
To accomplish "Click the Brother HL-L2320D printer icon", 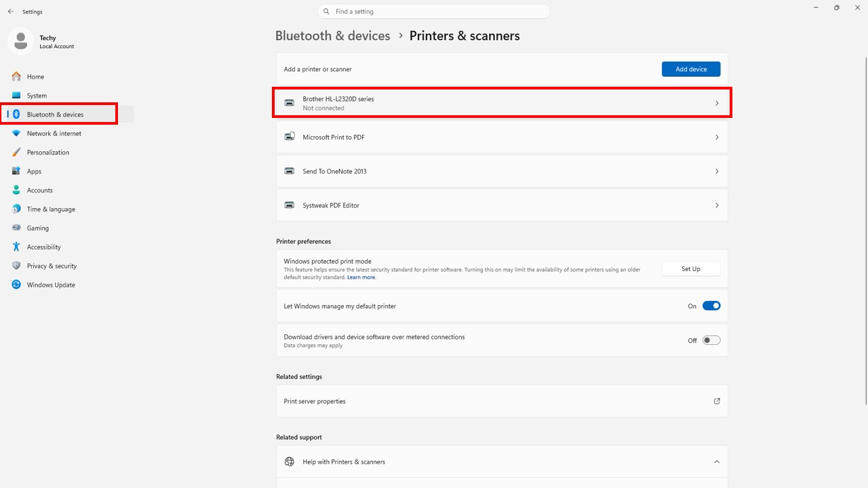I will point(290,103).
